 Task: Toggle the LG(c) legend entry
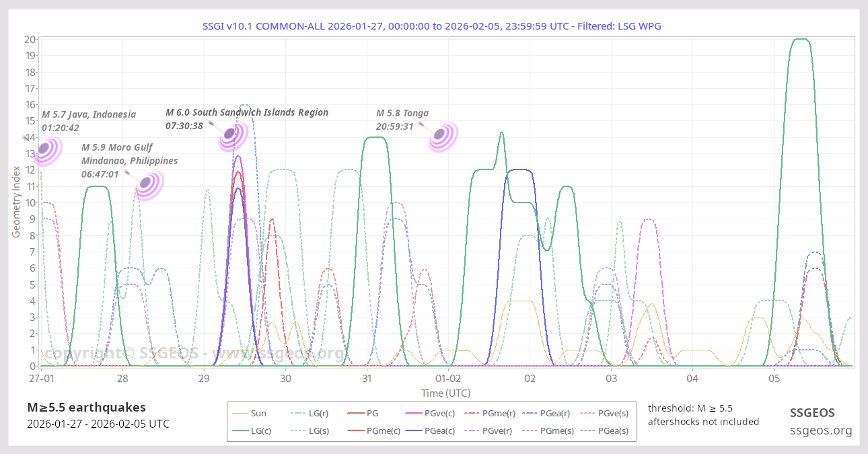click(250, 430)
